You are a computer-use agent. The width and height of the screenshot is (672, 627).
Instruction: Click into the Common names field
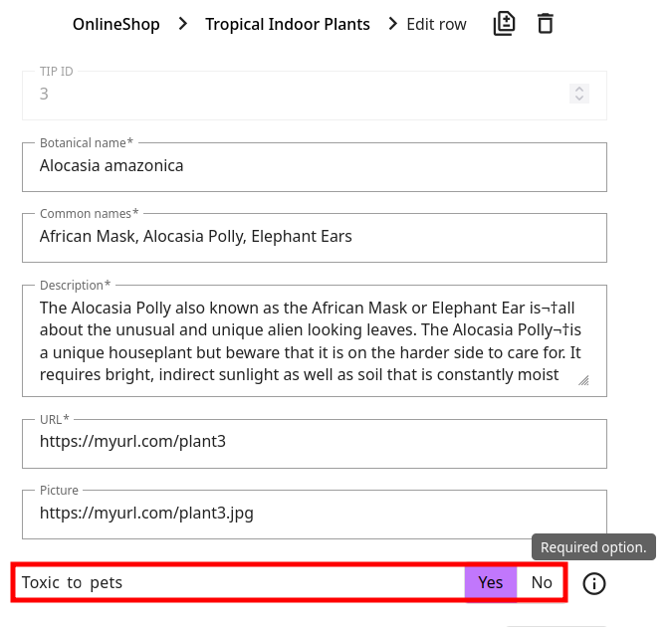[315, 238]
